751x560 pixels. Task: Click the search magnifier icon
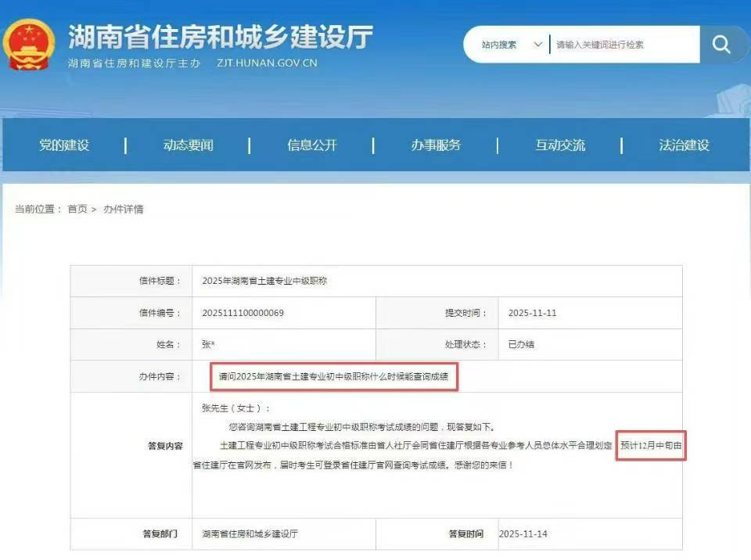tap(720, 45)
